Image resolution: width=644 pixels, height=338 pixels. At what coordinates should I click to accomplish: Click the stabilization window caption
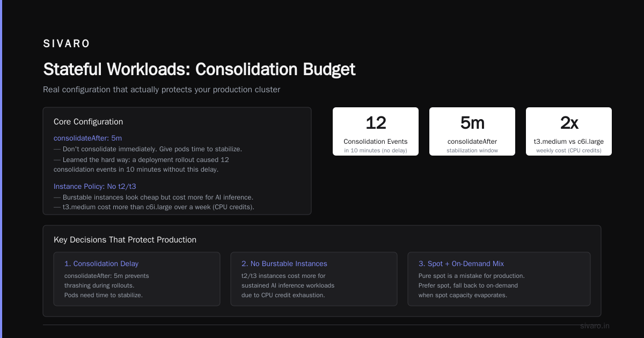(472, 151)
